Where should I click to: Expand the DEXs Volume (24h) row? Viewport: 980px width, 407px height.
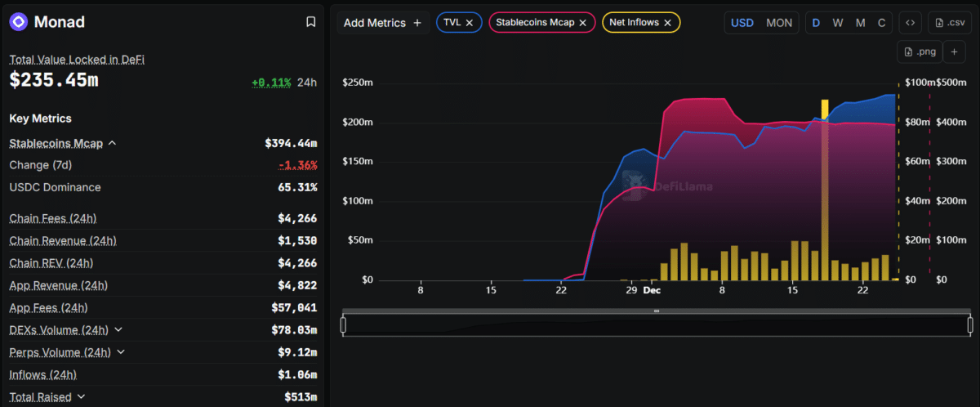point(118,329)
